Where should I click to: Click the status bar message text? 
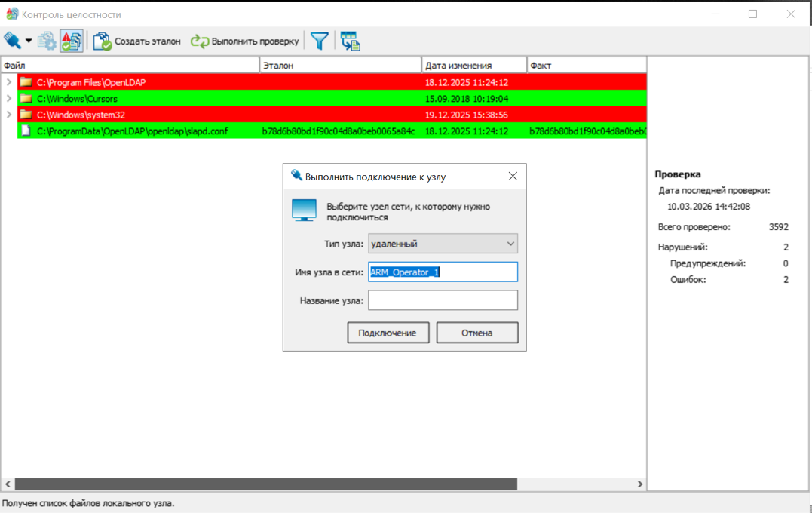pyautogui.click(x=88, y=503)
